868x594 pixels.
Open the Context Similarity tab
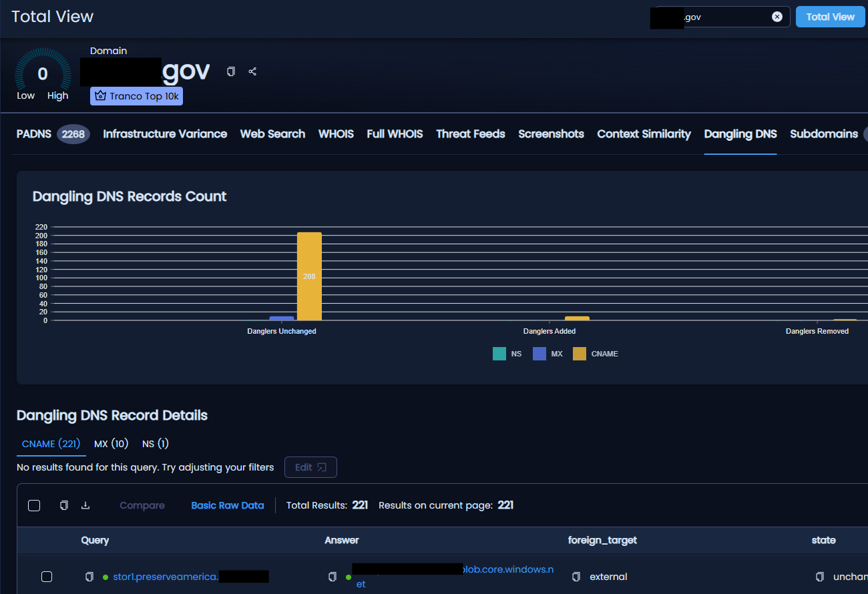click(x=644, y=134)
